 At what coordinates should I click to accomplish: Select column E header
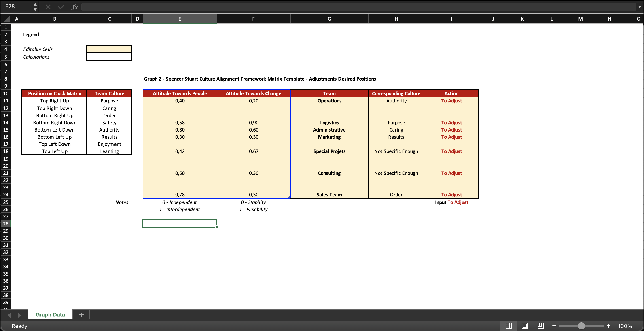[180, 19]
